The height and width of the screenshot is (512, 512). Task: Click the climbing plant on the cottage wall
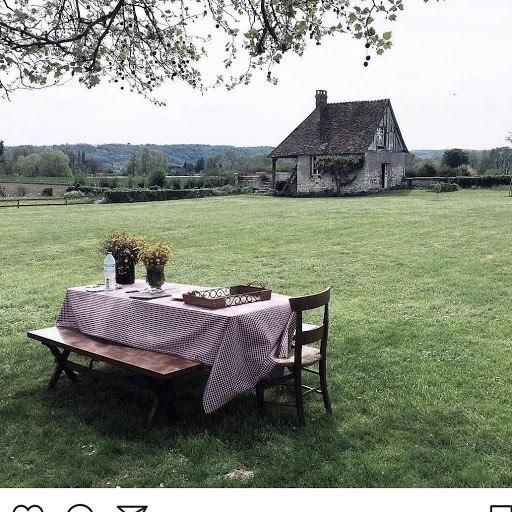pyautogui.click(x=340, y=172)
